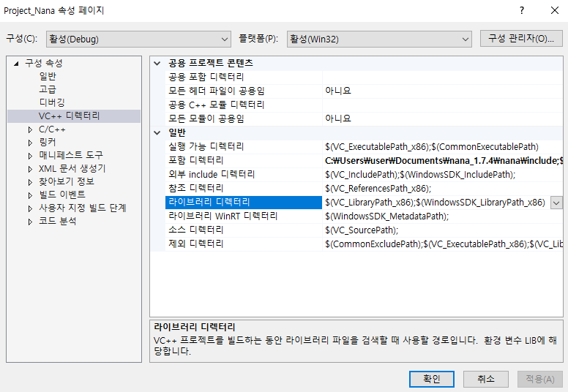Click the 적용(A) apply button

point(540,379)
